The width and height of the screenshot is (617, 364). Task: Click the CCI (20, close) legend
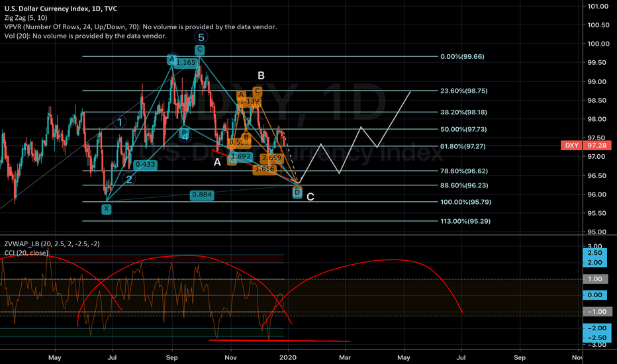coord(26,253)
